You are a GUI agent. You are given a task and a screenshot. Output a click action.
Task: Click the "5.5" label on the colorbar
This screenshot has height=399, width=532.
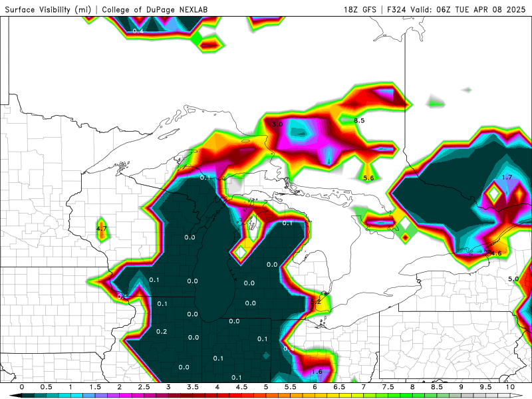click(291, 387)
